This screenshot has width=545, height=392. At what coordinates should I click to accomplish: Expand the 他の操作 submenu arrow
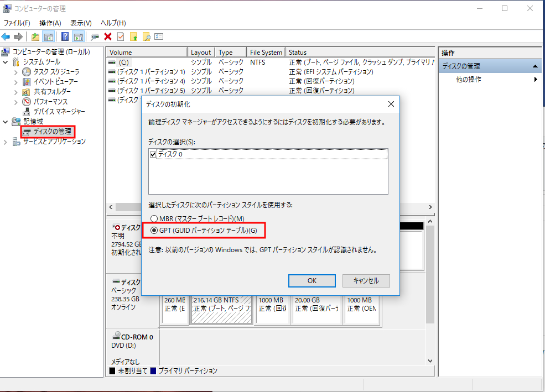coord(536,80)
